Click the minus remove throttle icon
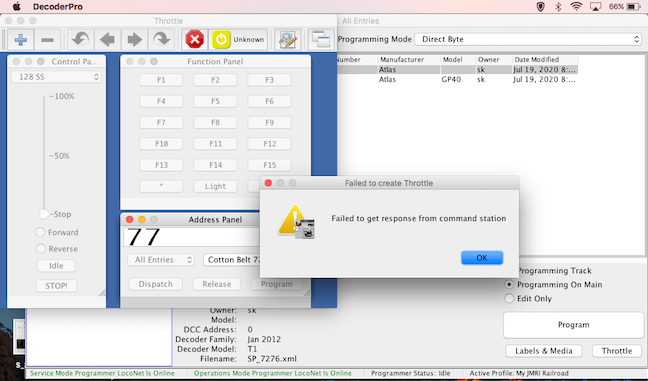This screenshot has height=381, width=648. (x=48, y=40)
